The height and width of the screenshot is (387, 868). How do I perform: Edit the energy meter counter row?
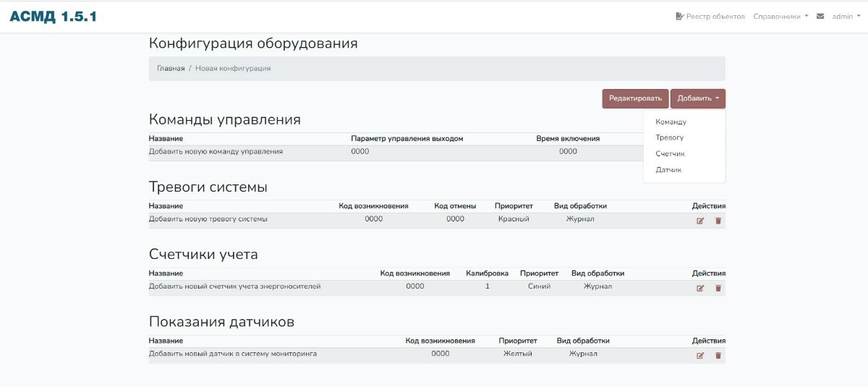pos(700,288)
